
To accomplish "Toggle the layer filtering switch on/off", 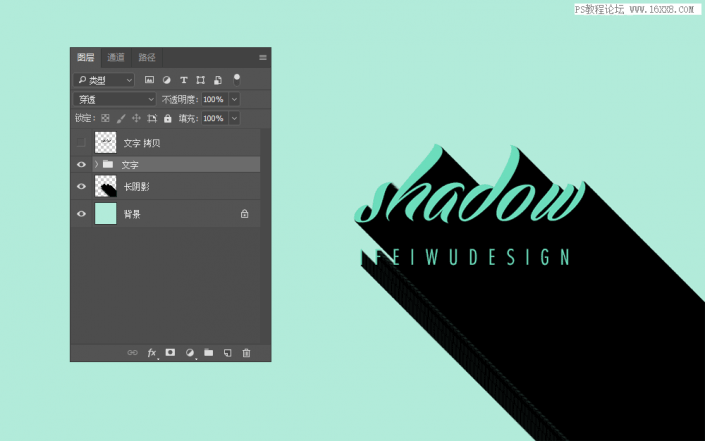I will pos(236,80).
